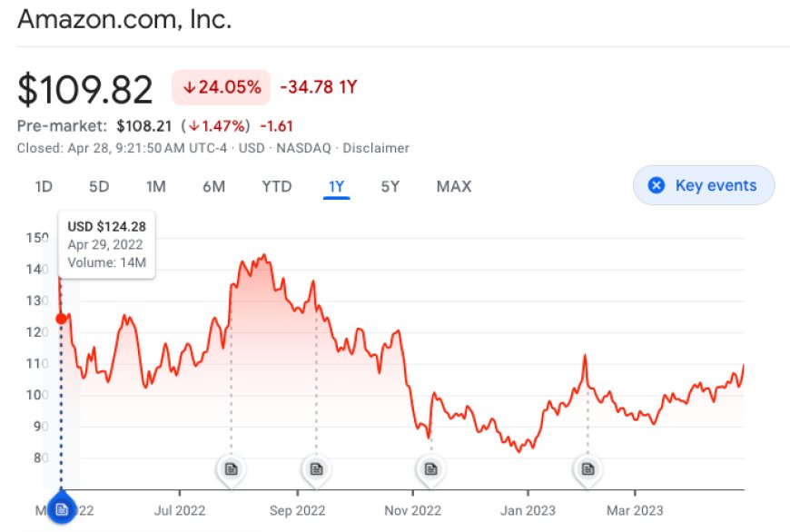Switch to the 6M time range
Viewport: 790px width, 532px height.
[x=213, y=187]
